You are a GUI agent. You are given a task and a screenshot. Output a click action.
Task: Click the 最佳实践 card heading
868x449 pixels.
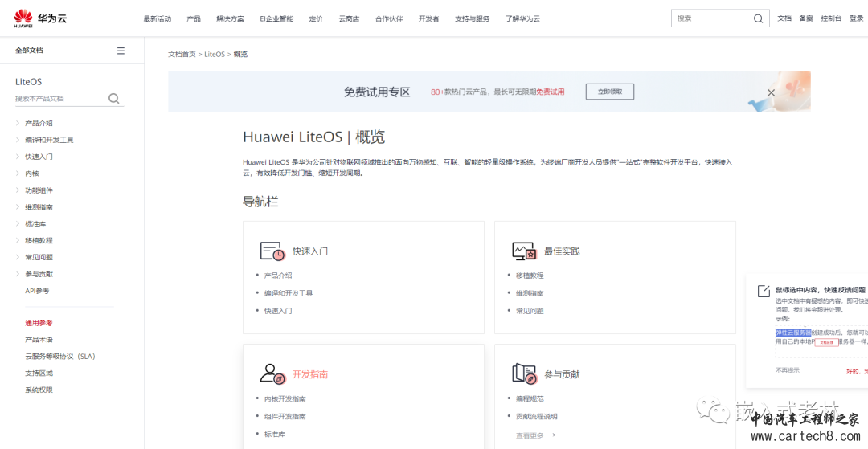562,251
